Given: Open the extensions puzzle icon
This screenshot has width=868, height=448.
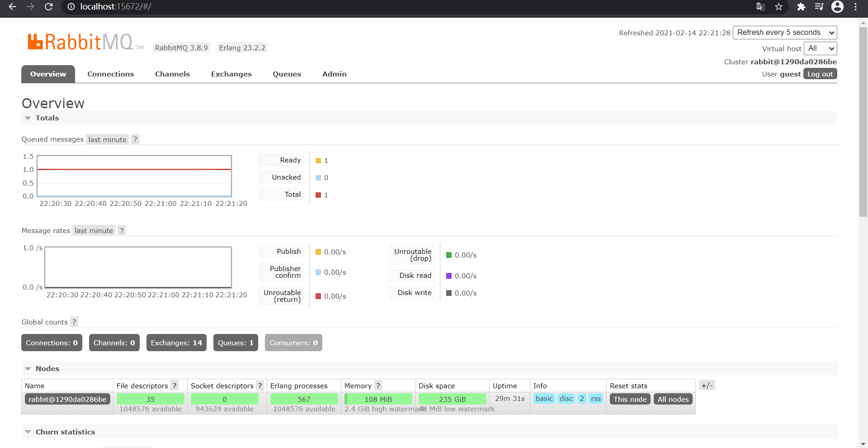Looking at the screenshot, I should point(801,7).
